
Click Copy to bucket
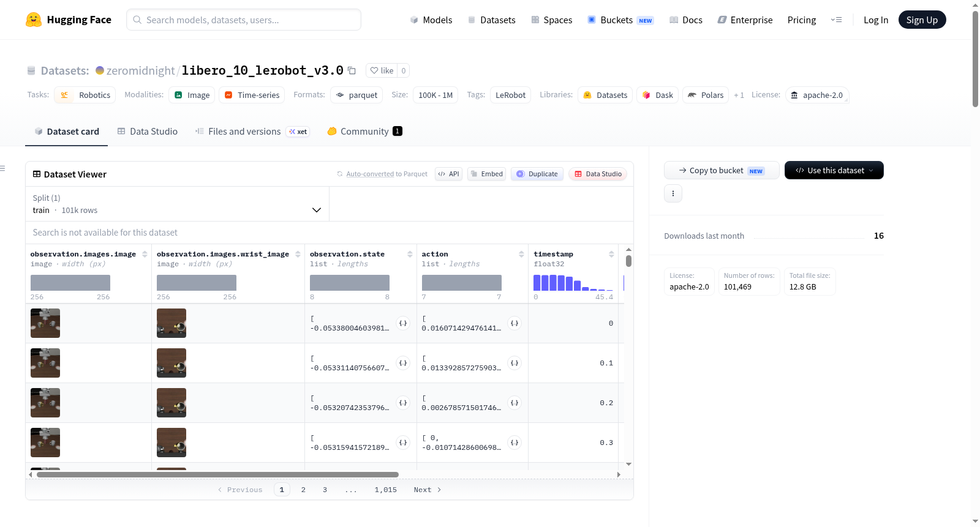tap(722, 170)
